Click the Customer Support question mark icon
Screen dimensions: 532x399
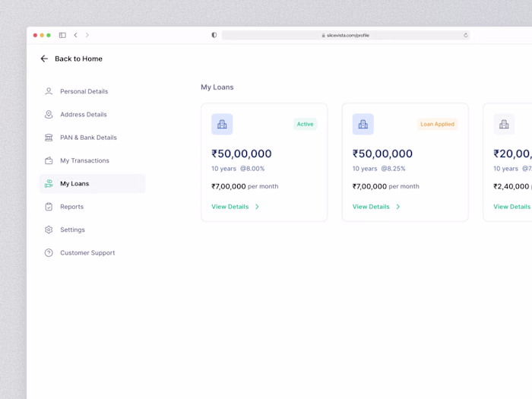[49, 253]
